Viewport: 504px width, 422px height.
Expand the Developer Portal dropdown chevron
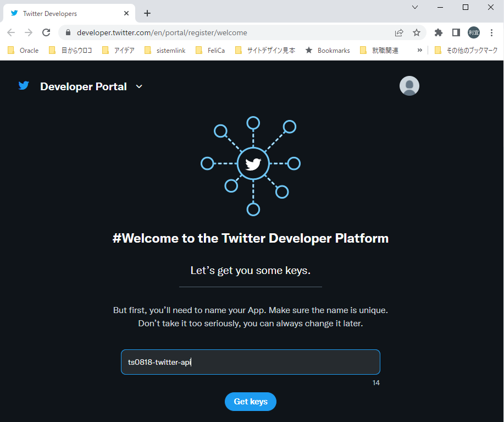tap(139, 86)
